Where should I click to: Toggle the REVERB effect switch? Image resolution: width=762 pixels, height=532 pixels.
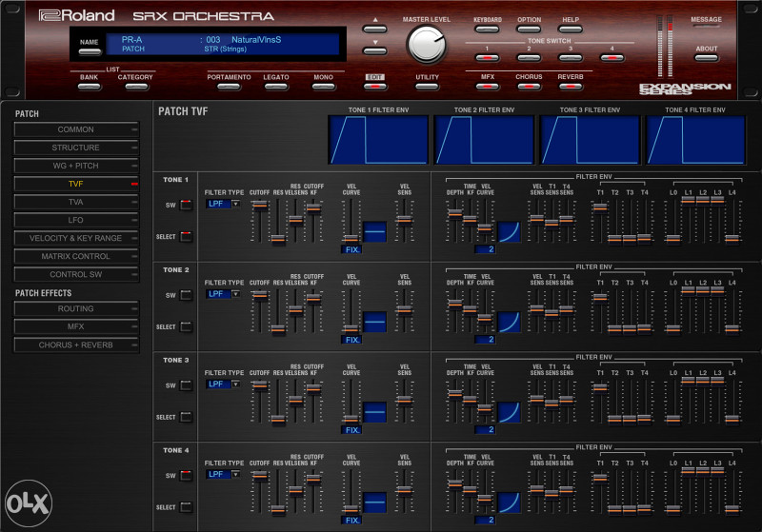click(571, 87)
